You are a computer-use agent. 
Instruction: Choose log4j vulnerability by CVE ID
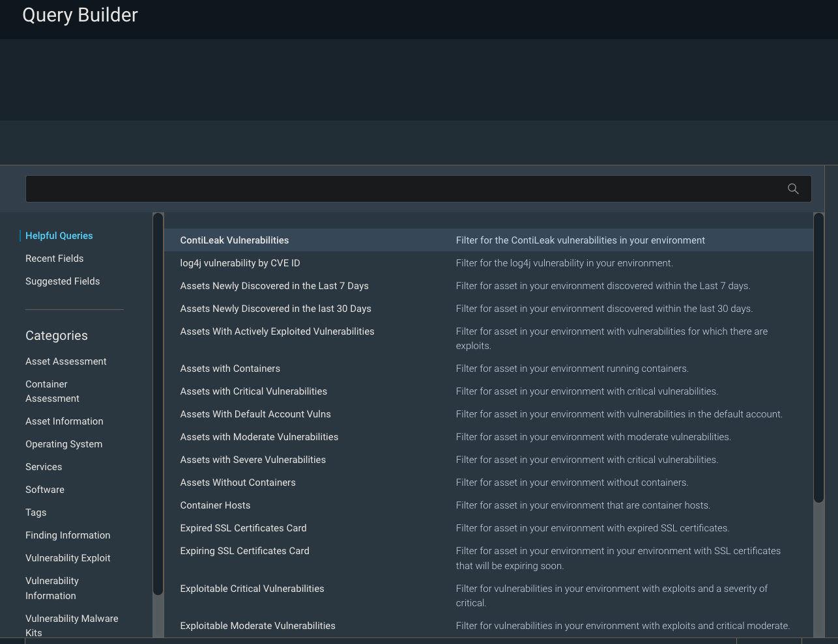[240, 263]
